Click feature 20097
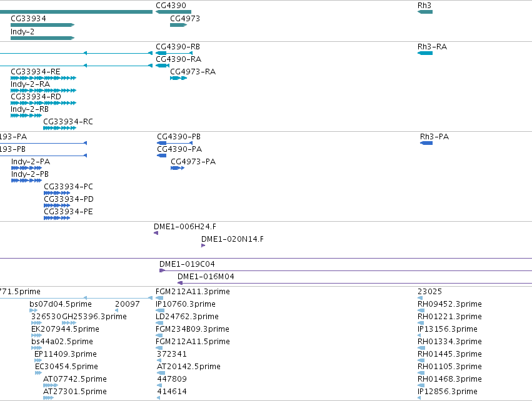Viewport: 532px width, 401px height. 117,311
